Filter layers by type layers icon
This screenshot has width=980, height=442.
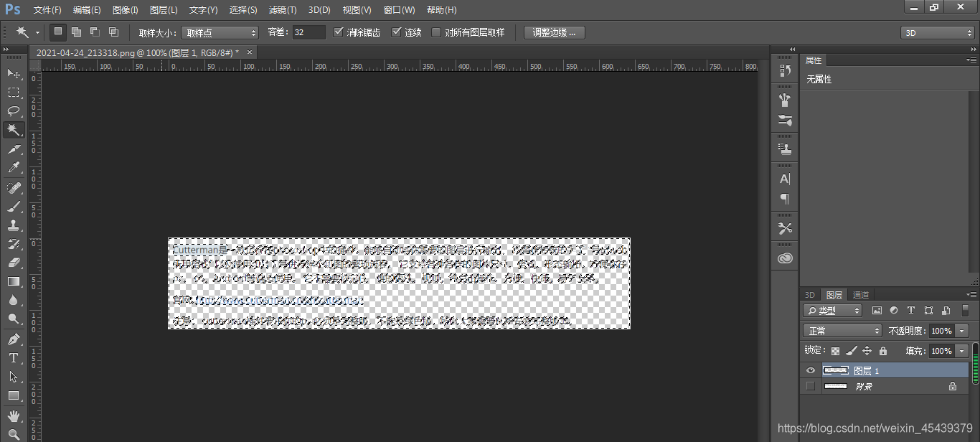(x=911, y=311)
